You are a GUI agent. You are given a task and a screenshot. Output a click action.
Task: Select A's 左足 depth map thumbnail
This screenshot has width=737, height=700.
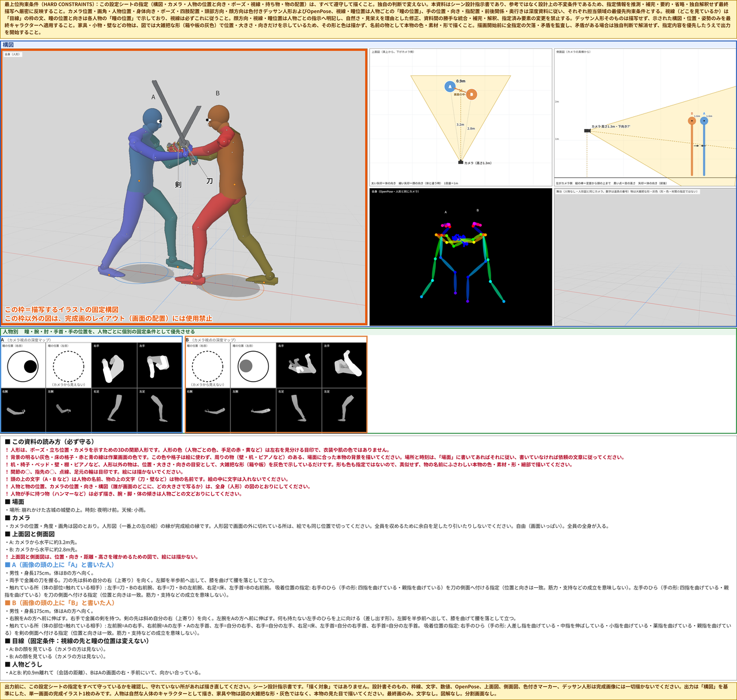point(159,410)
